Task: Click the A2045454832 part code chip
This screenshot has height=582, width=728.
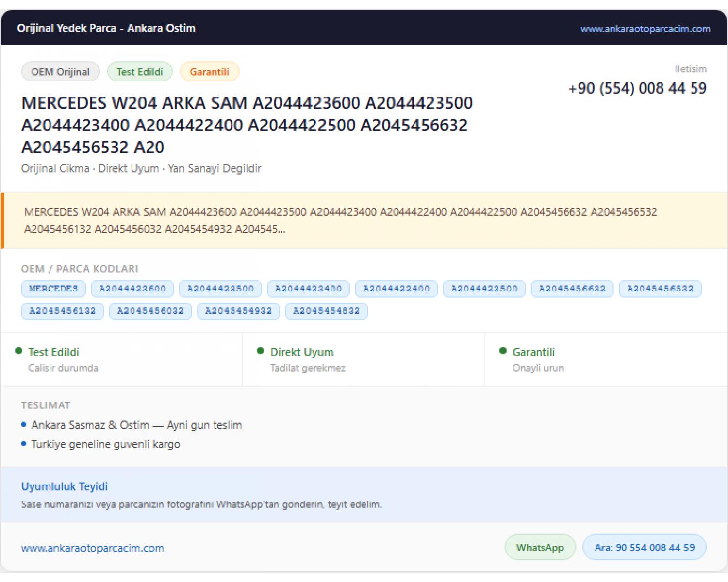Action: pyautogui.click(x=327, y=311)
